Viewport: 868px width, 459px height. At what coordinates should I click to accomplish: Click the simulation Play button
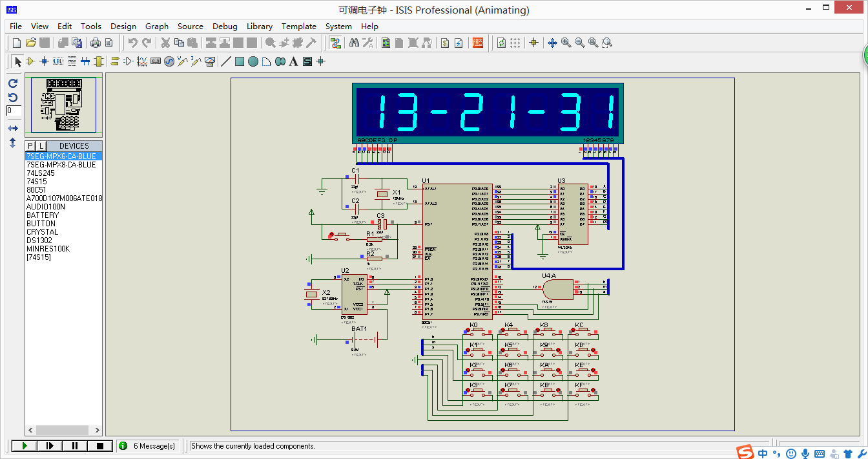25,446
